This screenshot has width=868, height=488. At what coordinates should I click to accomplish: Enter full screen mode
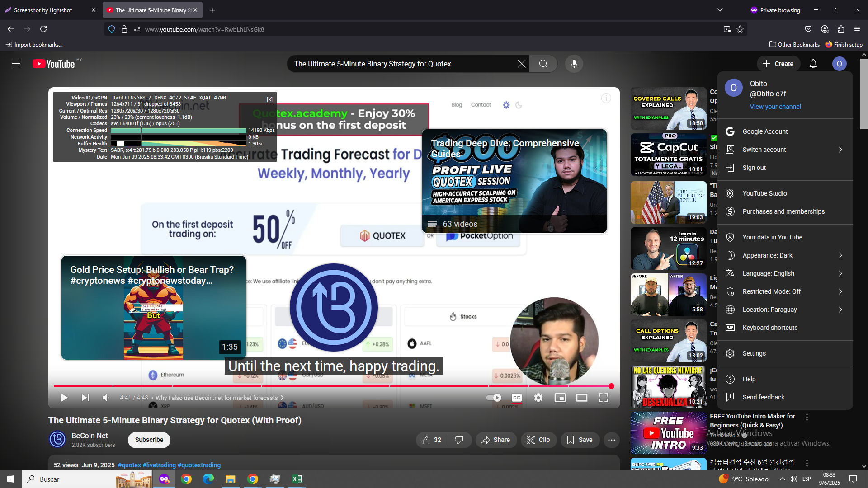(604, 398)
